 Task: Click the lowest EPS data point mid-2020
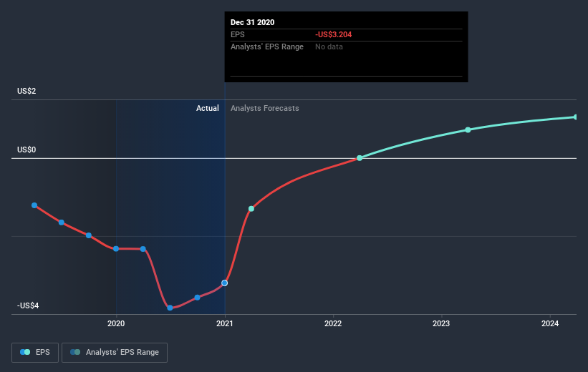tap(170, 308)
